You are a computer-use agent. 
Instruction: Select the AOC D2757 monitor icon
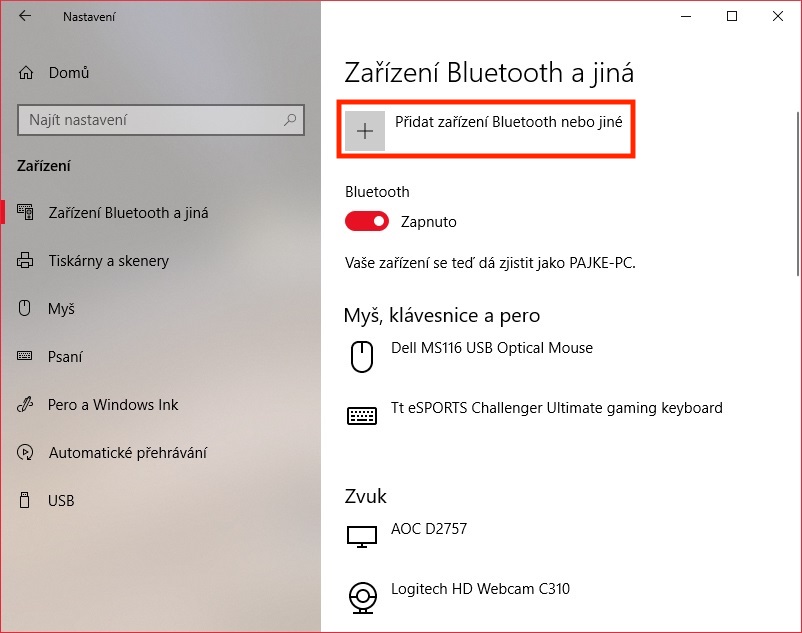362,536
